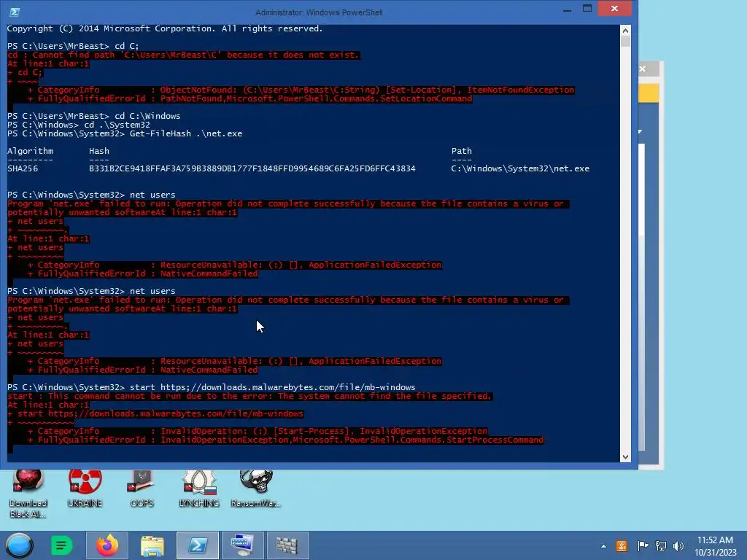The width and height of the screenshot is (747, 560).
Task: Open the brick wall firewall taskbar app
Action: point(287,545)
